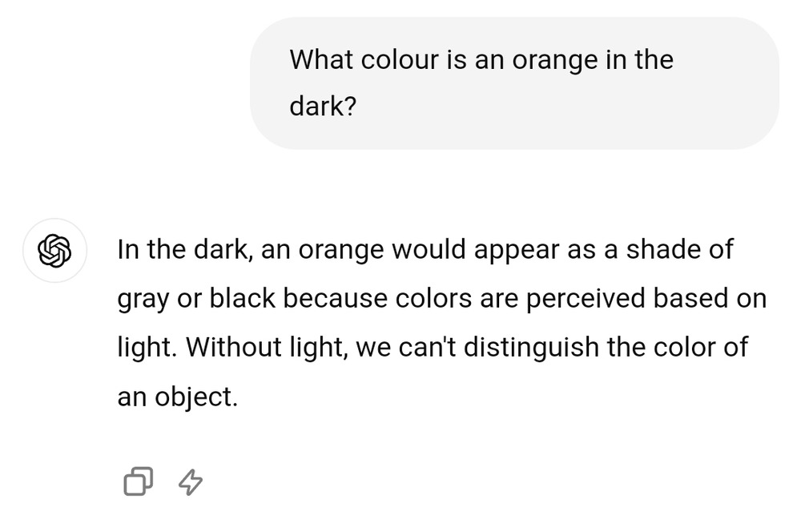The height and width of the screenshot is (532, 801).
Task: Click the word "What" in the user message
Action: (319, 60)
